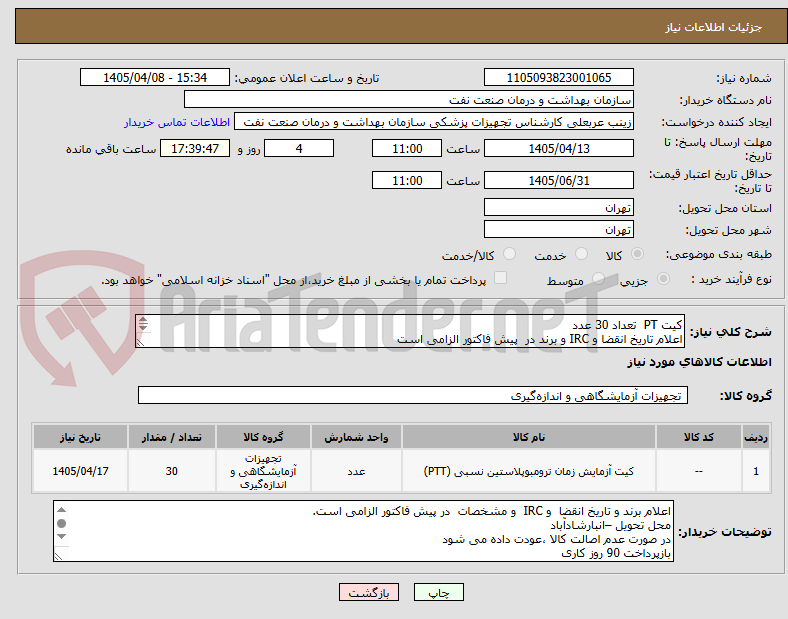Click the resize grip of توضیحات خریدار box

pyautogui.click(x=59, y=556)
